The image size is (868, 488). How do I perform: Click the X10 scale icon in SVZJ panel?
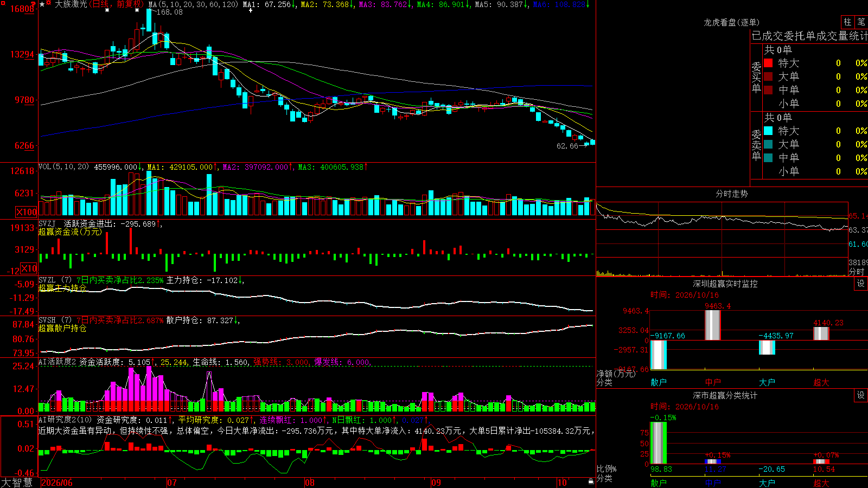29,268
